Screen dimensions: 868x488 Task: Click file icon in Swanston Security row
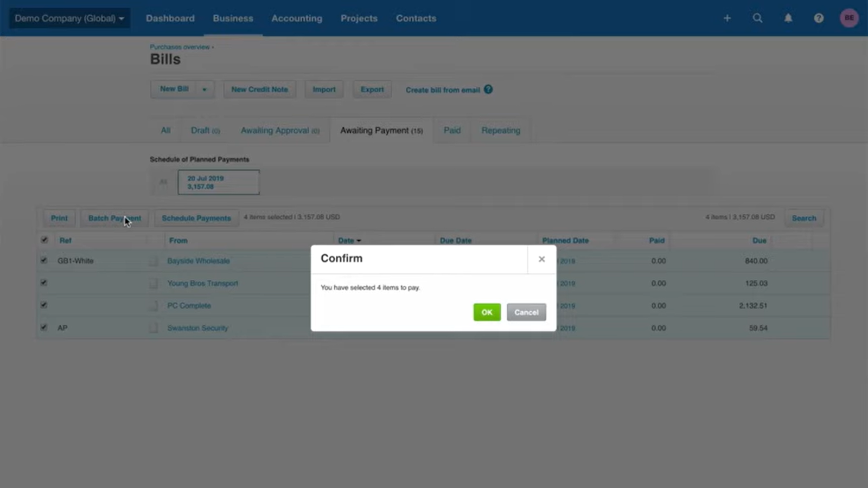[x=154, y=328]
